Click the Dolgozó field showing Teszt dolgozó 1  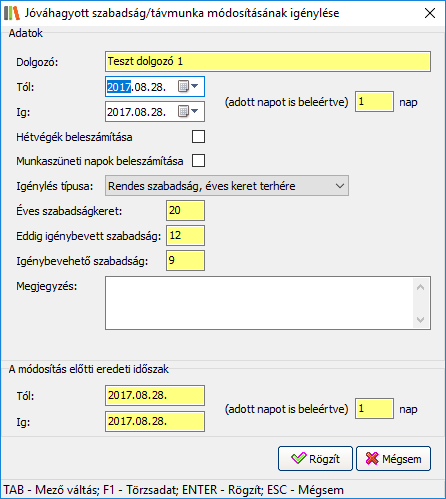tap(268, 61)
